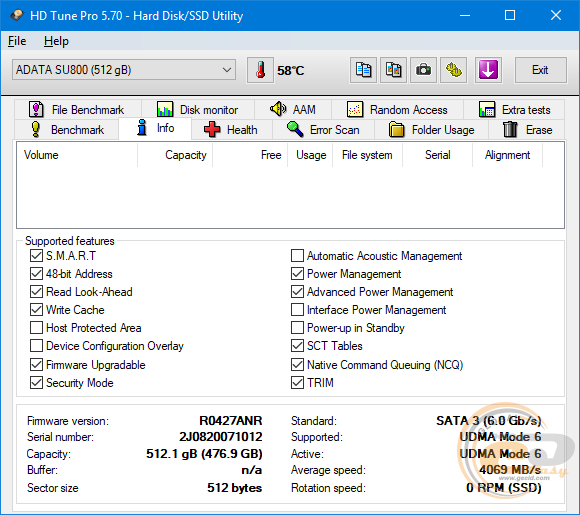Click the camera save screenshot icon

[423, 70]
